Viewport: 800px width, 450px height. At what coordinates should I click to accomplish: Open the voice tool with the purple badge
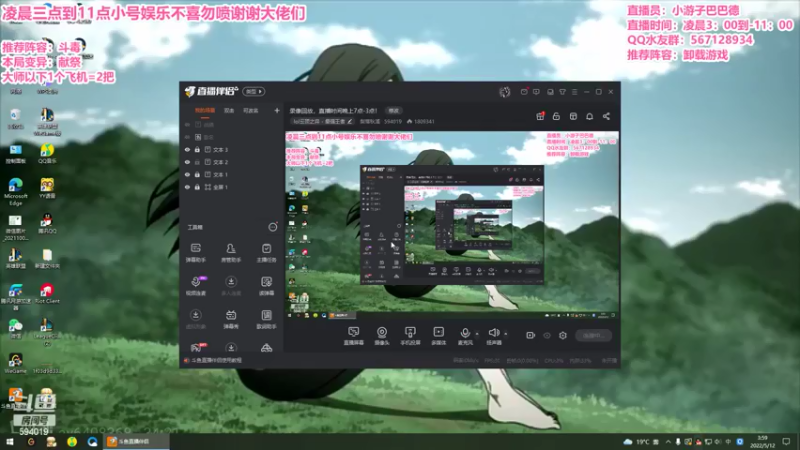coord(195,286)
